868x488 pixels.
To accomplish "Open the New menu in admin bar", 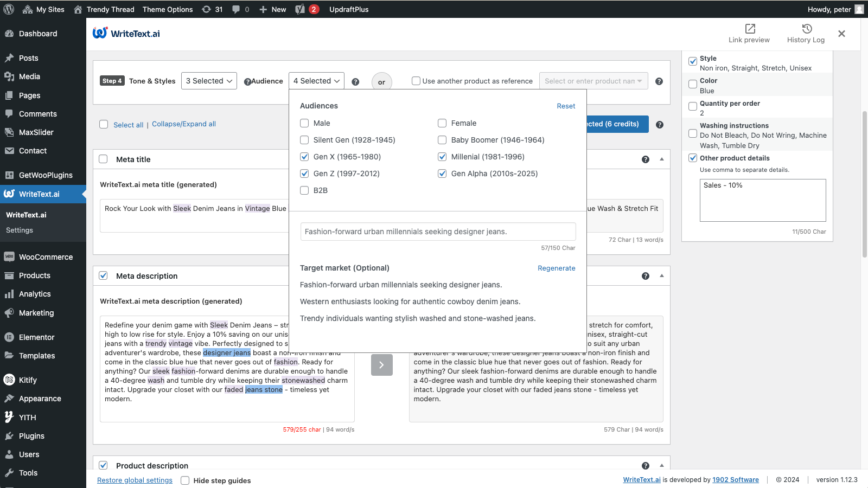I will pos(272,9).
